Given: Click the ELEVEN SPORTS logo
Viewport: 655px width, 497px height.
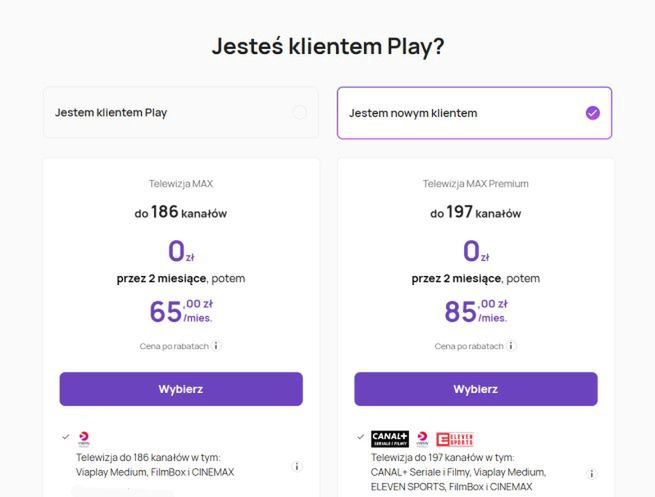Looking at the screenshot, I should coord(454,438).
